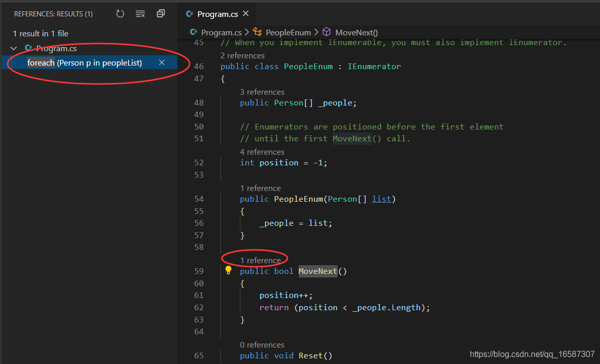The height and width of the screenshot is (364, 600).
Task: Open '2 references' CodeLens above PeopleEnum class
Action: pyautogui.click(x=242, y=55)
